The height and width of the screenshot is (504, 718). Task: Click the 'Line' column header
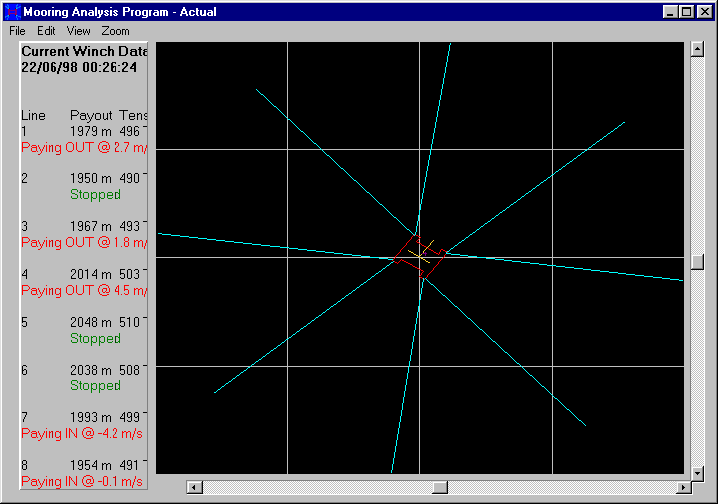click(x=33, y=115)
